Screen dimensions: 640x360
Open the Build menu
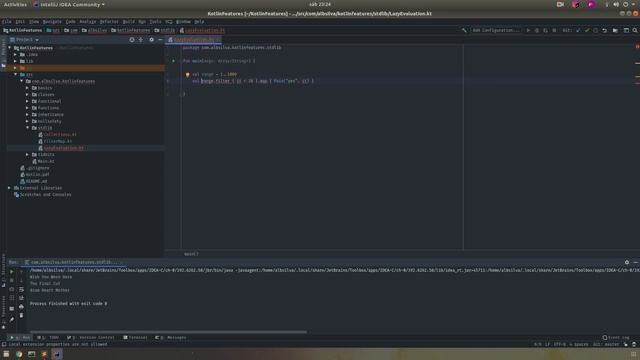click(x=129, y=22)
